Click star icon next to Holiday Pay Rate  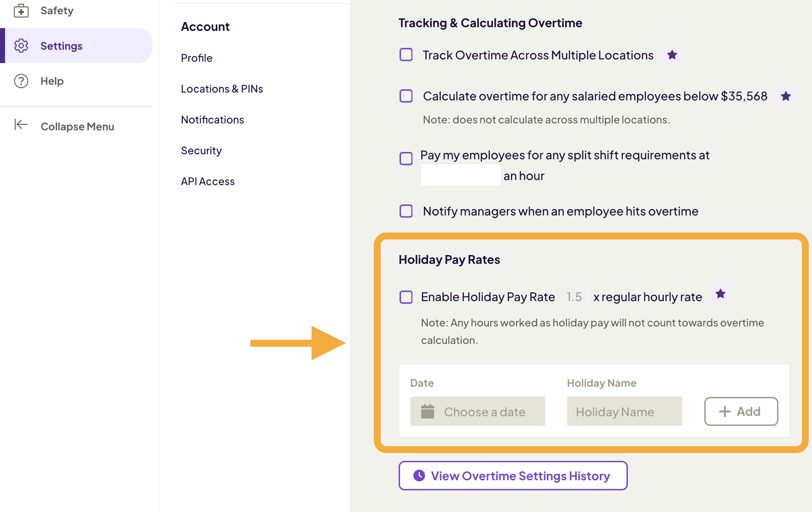(x=720, y=294)
